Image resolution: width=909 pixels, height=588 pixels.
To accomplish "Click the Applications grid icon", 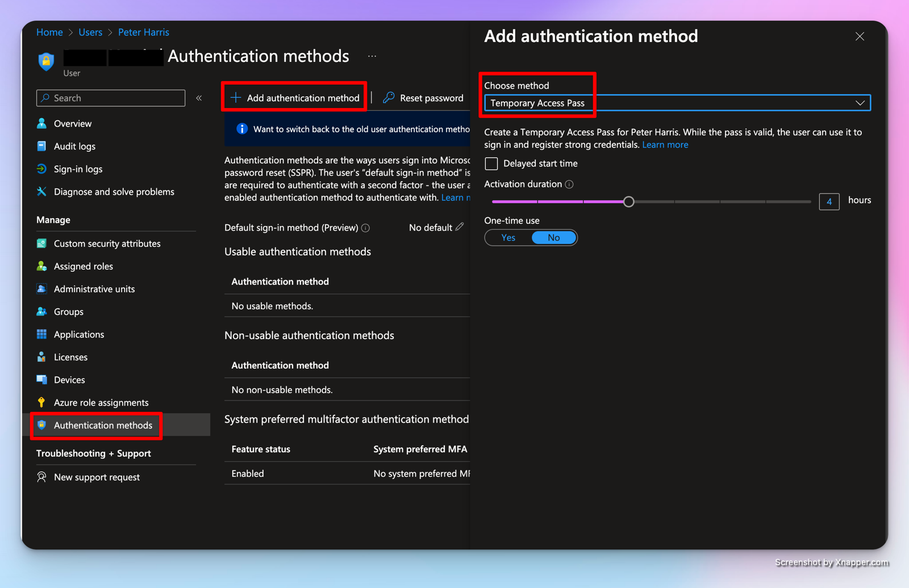I will pos(41,334).
